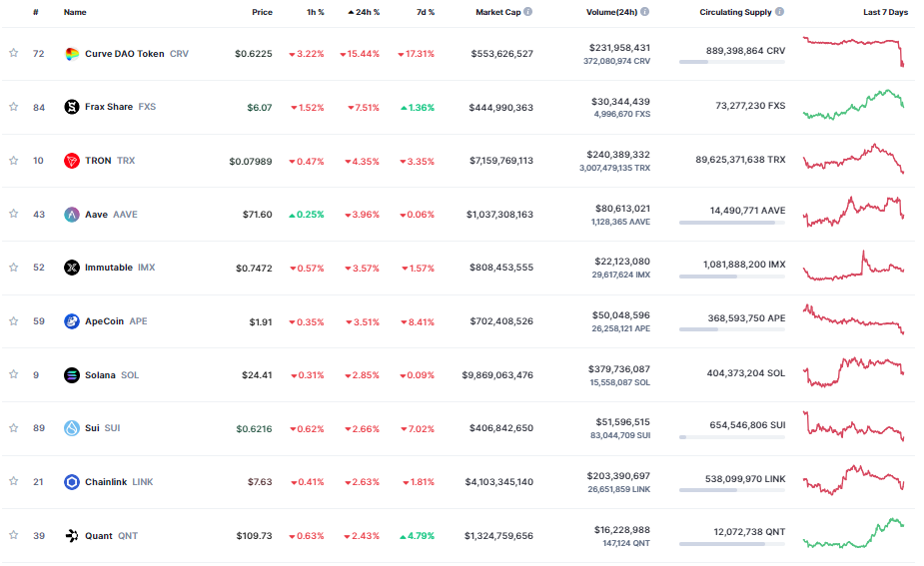Open the Curve DAO Token page

[124, 54]
